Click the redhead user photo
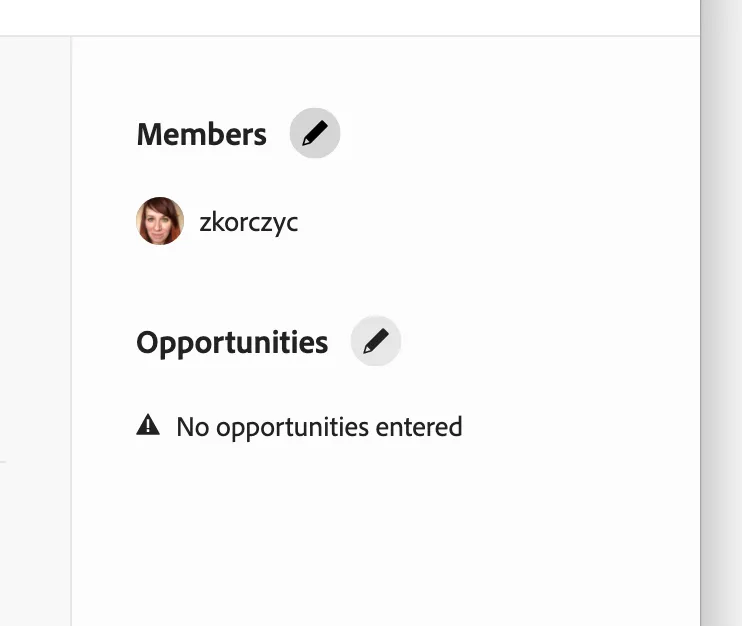742x626 pixels. point(160,221)
